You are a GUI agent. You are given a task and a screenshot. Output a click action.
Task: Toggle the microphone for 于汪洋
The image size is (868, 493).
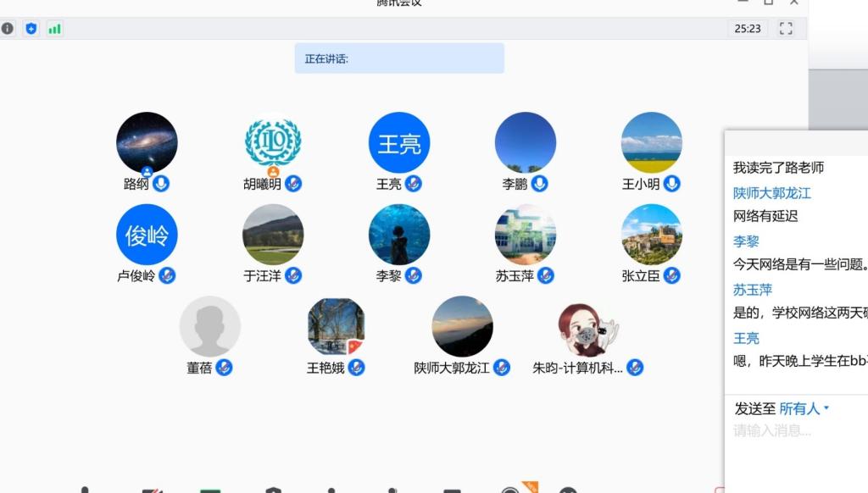[x=293, y=275]
